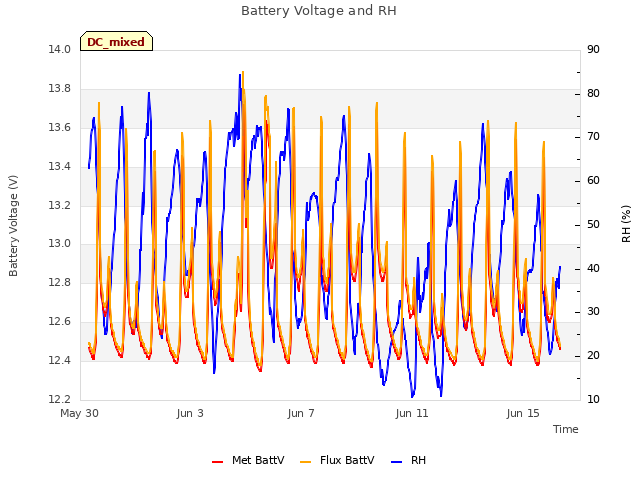640x480 pixels.
Task: Click the blue RH legend swatch
Action: point(396,462)
